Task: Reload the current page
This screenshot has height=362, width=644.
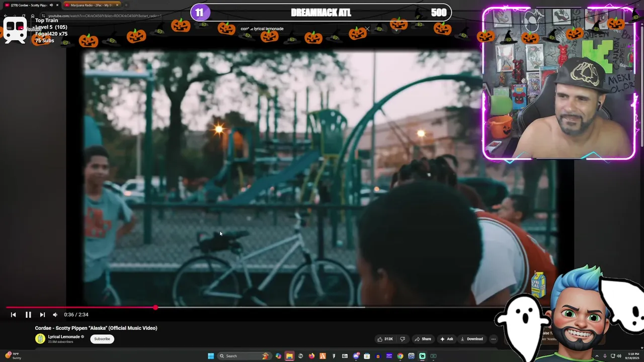Action: pos(24,16)
